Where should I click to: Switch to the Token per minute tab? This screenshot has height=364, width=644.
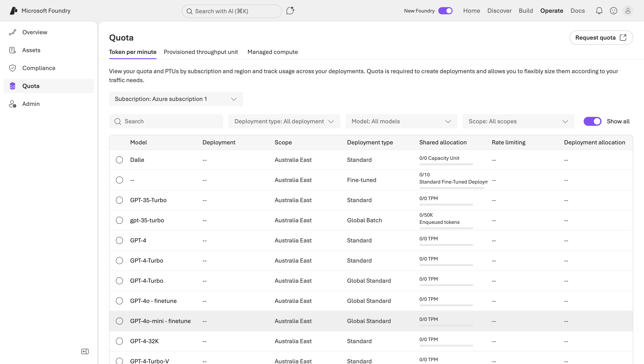(133, 52)
